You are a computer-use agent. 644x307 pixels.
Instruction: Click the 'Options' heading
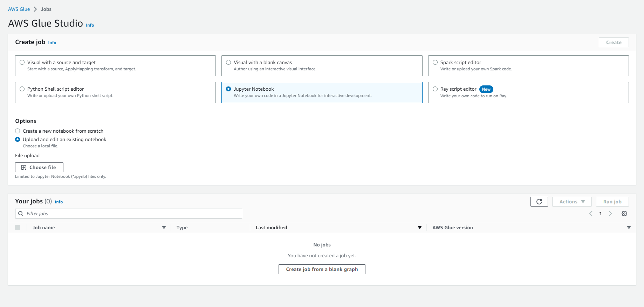pyautogui.click(x=26, y=121)
